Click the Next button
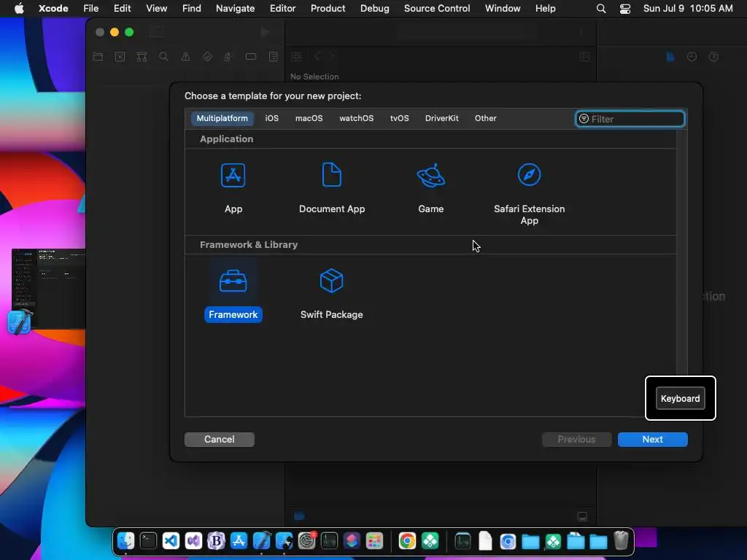 pos(652,439)
